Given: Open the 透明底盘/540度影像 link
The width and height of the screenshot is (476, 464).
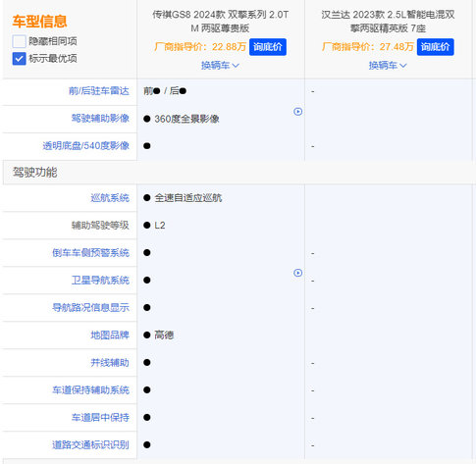Looking at the screenshot, I should point(86,146).
